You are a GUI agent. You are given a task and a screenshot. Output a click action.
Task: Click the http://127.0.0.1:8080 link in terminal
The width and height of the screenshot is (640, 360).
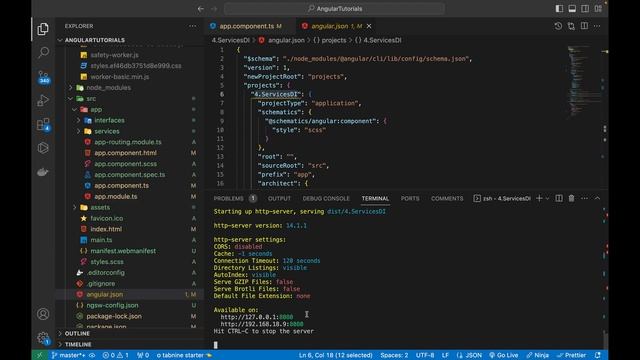pos(257,317)
